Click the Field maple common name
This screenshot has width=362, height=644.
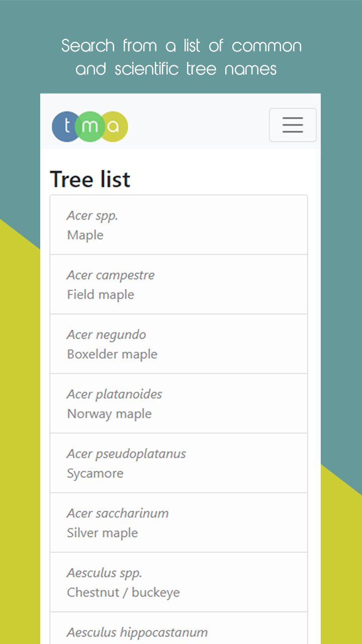101,295
